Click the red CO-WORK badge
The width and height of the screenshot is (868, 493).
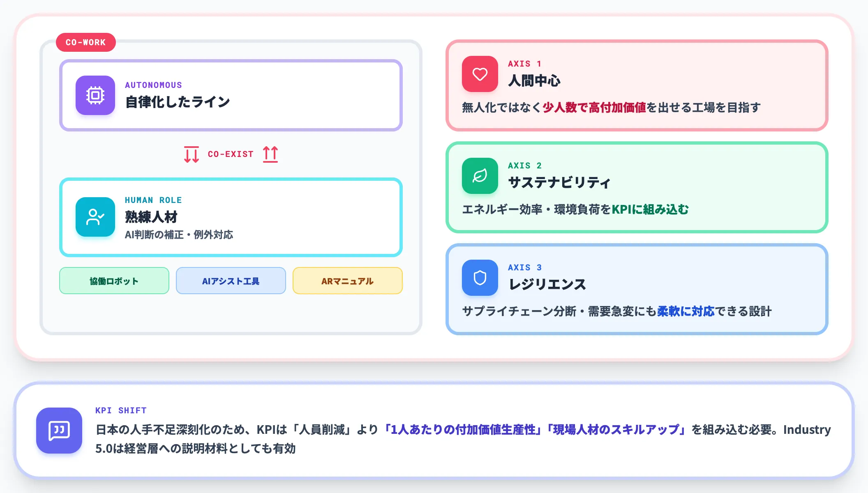point(86,42)
